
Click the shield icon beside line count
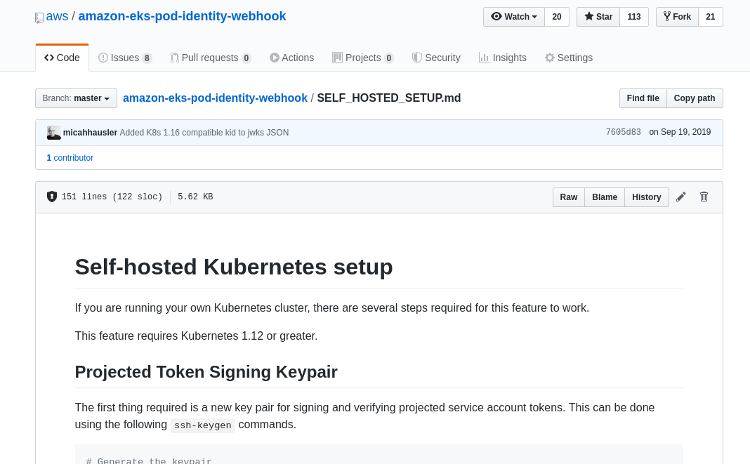(x=52, y=197)
